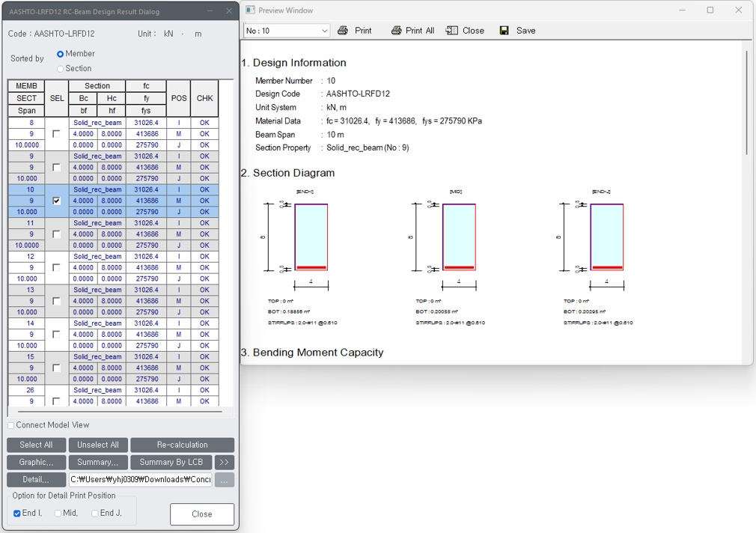
Task: Click Solid_rec_beam cell in member 12 row
Action: click(97, 257)
